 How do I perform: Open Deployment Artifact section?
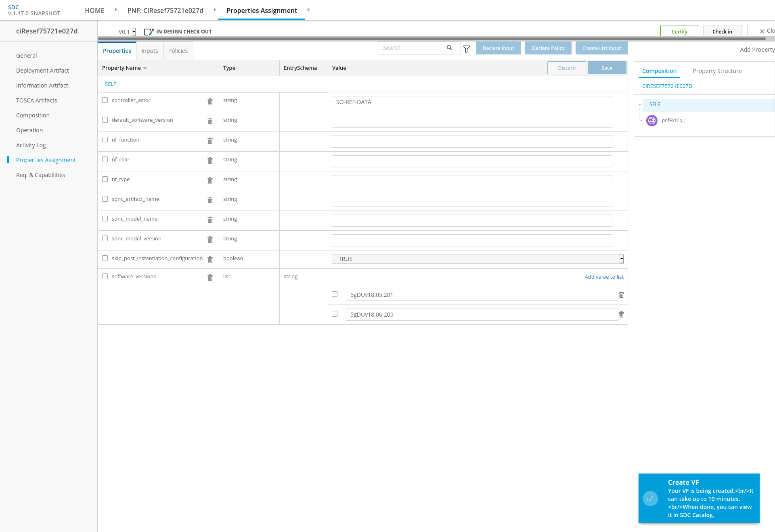(x=42, y=71)
